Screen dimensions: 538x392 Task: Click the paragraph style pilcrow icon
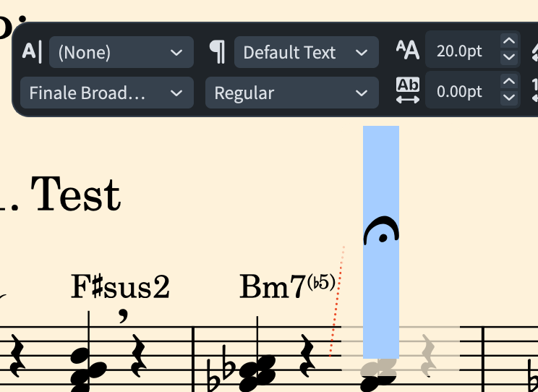217,52
